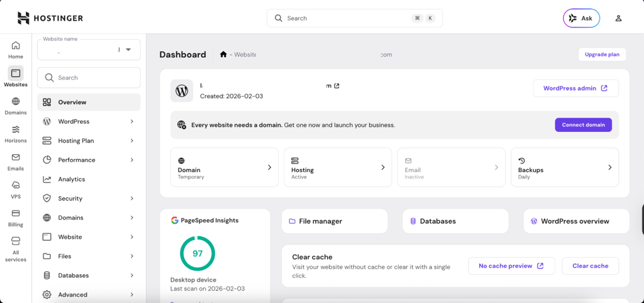The width and height of the screenshot is (644, 303).
Task: Click the Google PageSpeed Insights icon
Action: 175,221
